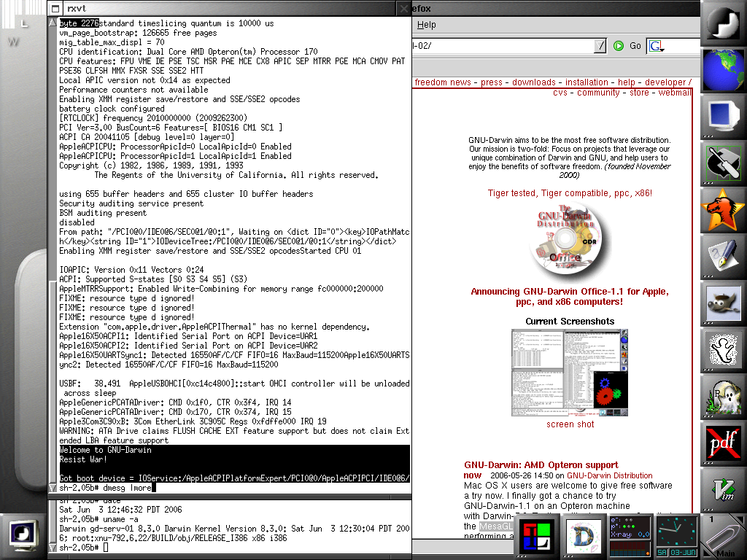Open the blue Earth globe dock icon

[x=723, y=70]
